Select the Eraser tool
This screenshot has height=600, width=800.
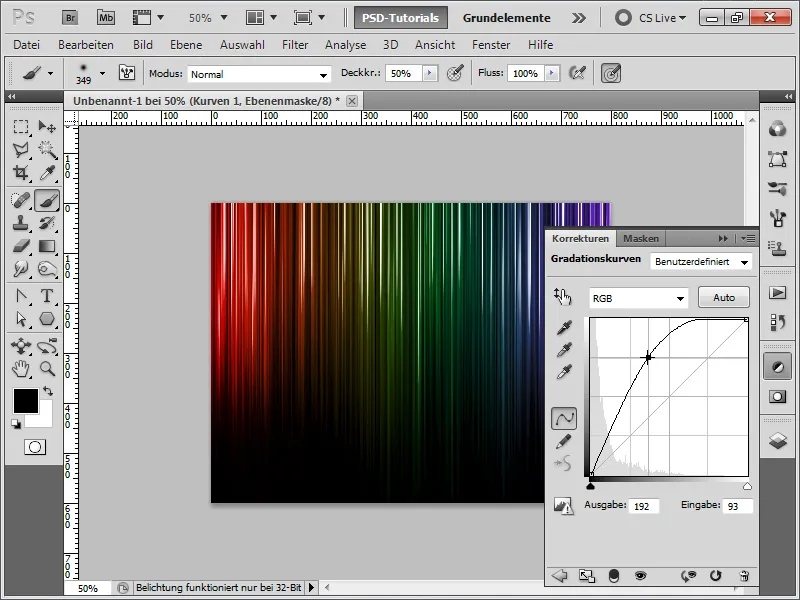click(x=21, y=246)
